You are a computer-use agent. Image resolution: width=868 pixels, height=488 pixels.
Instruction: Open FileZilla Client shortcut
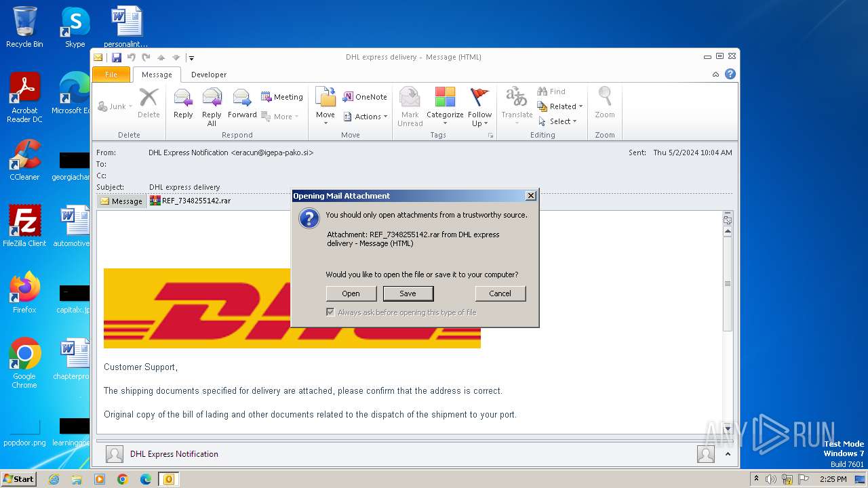pos(24,226)
